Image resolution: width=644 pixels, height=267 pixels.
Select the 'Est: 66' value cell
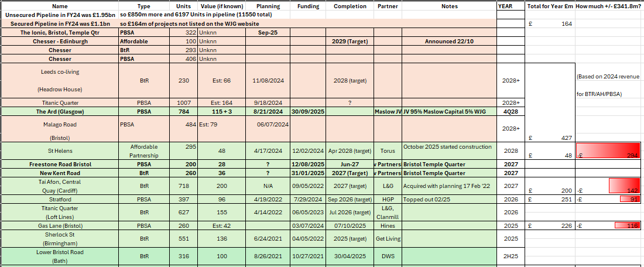(222, 81)
